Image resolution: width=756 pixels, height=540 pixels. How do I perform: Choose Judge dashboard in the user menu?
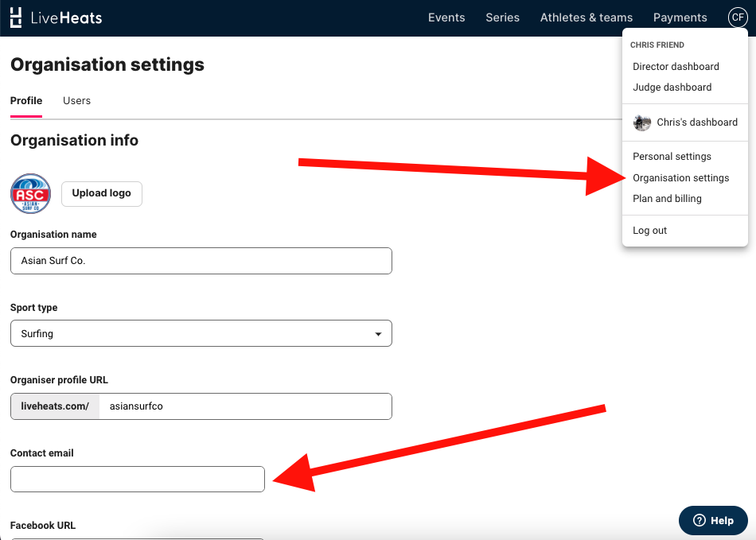(672, 87)
